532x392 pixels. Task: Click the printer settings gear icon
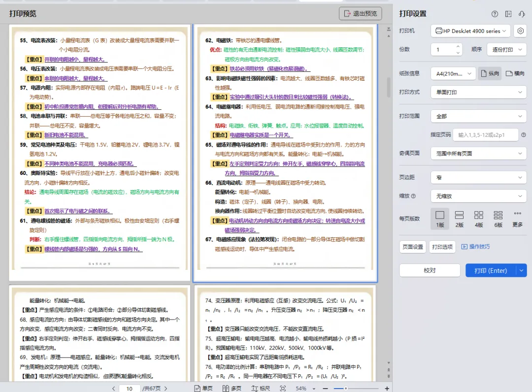[521, 31]
